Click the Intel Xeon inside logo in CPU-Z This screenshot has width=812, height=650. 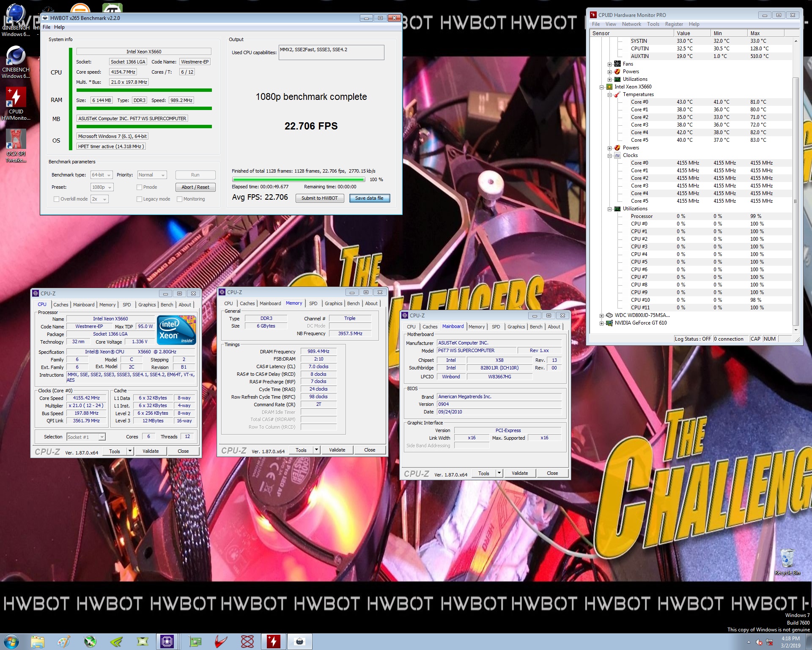point(176,330)
